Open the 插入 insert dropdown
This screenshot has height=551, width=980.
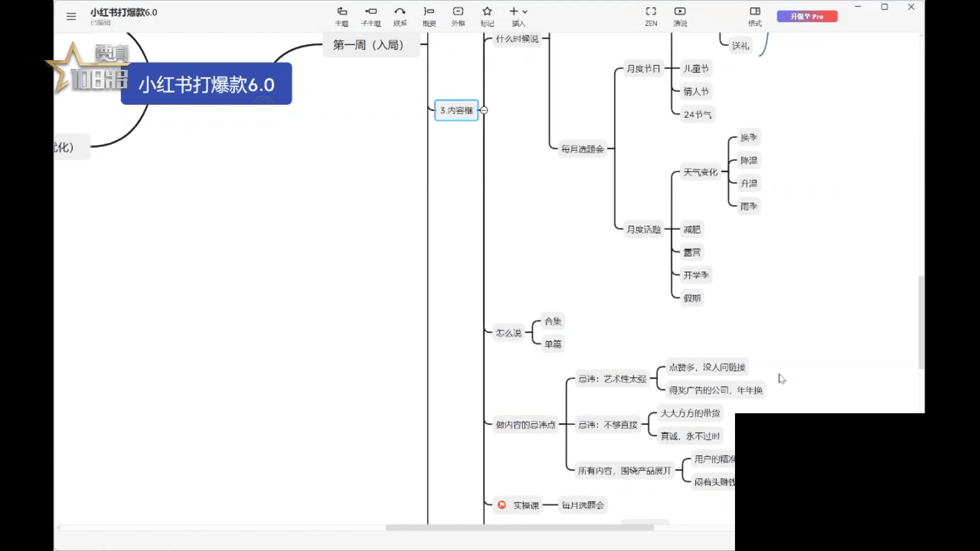pyautogui.click(x=519, y=16)
